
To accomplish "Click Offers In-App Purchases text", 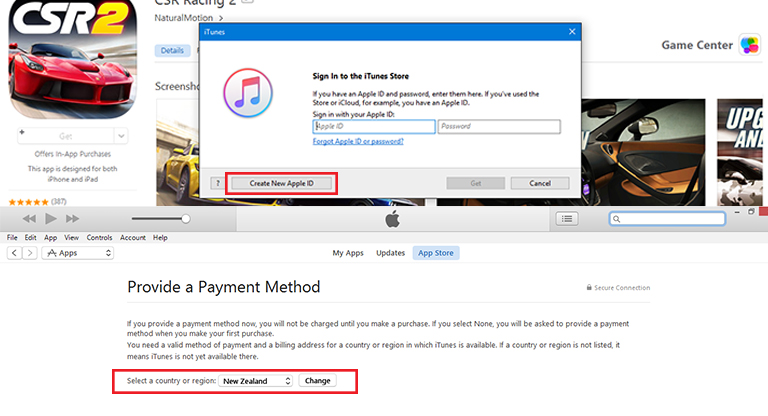I will (72, 154).
